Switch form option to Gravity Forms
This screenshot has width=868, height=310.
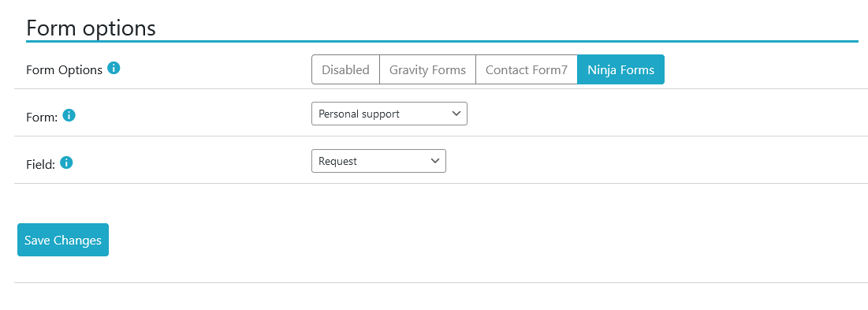tap(427, 69)
